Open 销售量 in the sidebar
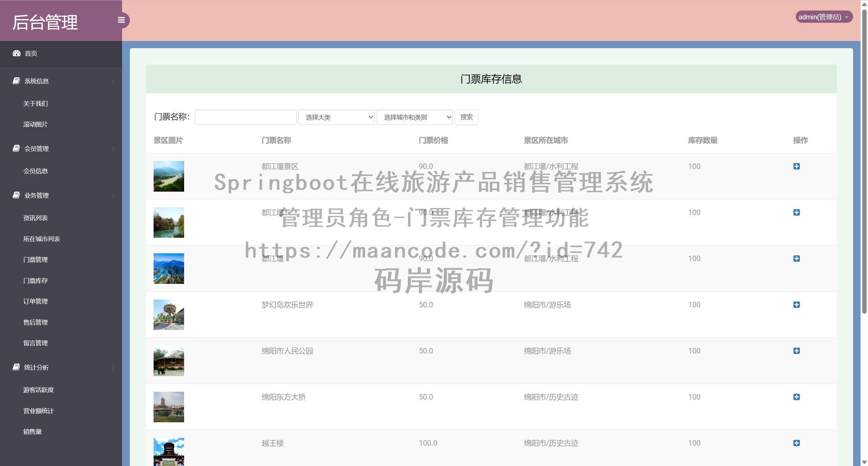Viewport: 868px width, 466px height. [x=32, y=431]
